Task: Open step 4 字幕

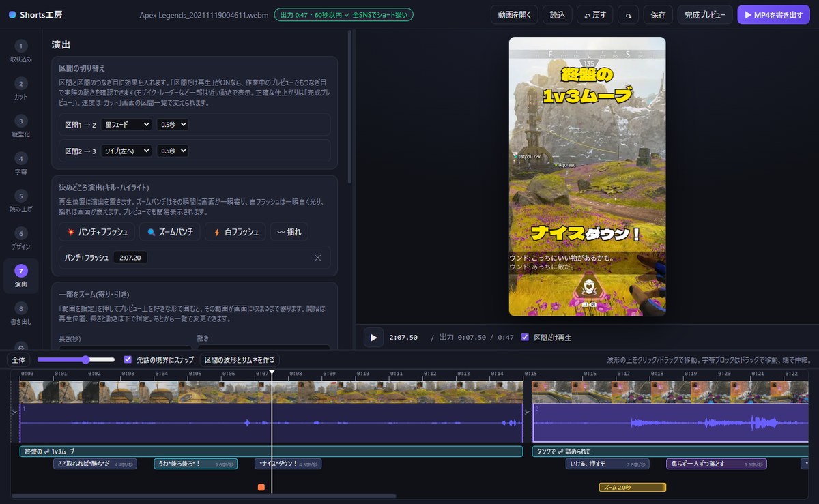Action: [x=20, y=164]
